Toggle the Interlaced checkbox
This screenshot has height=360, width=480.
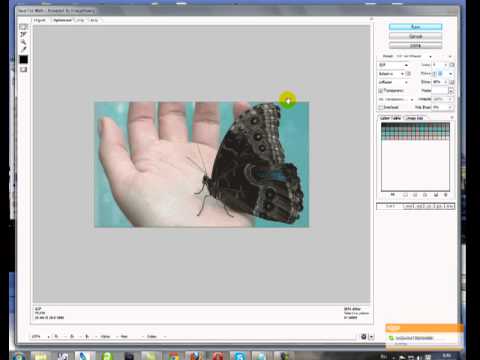tap(381, 107)
